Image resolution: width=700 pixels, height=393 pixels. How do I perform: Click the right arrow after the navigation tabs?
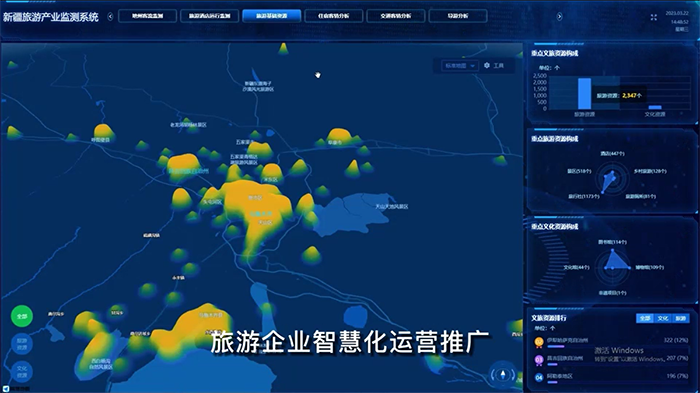[x=559, y=17]
